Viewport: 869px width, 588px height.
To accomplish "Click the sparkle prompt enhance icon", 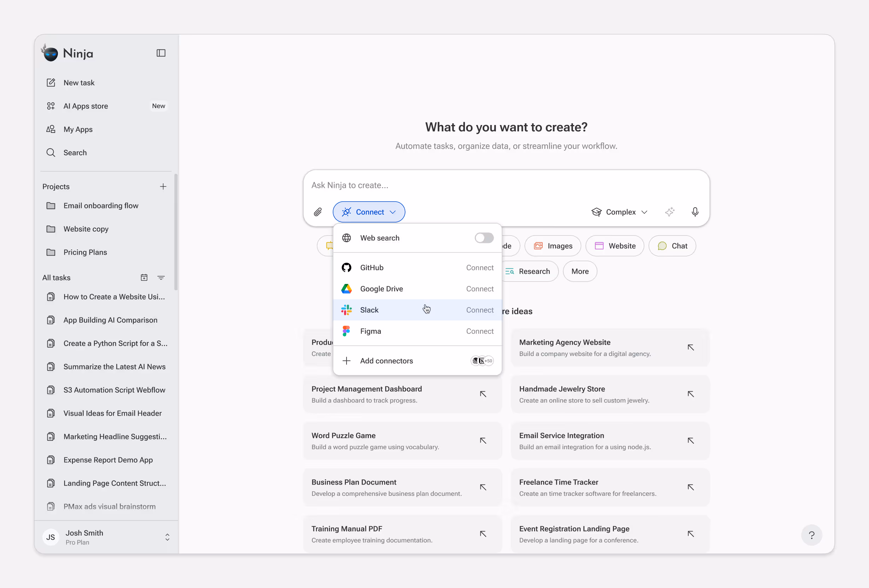I will click(x=669, y=212).
